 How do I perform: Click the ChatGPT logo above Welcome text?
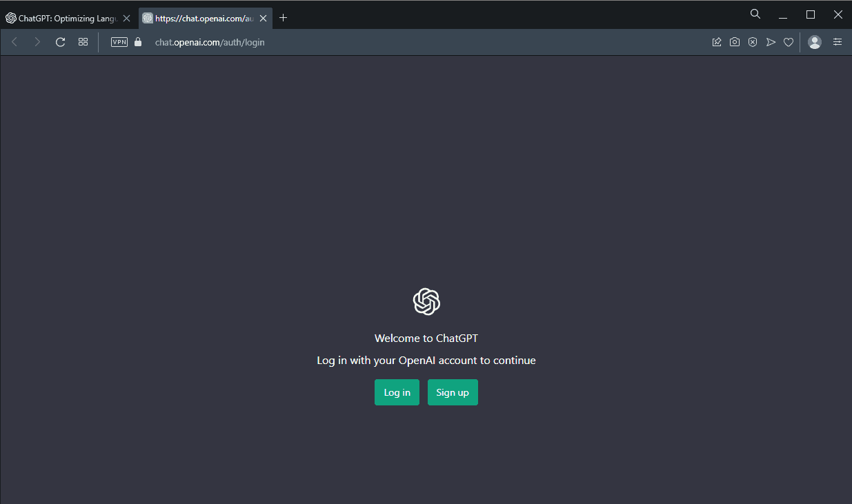[x=426, y=301]
